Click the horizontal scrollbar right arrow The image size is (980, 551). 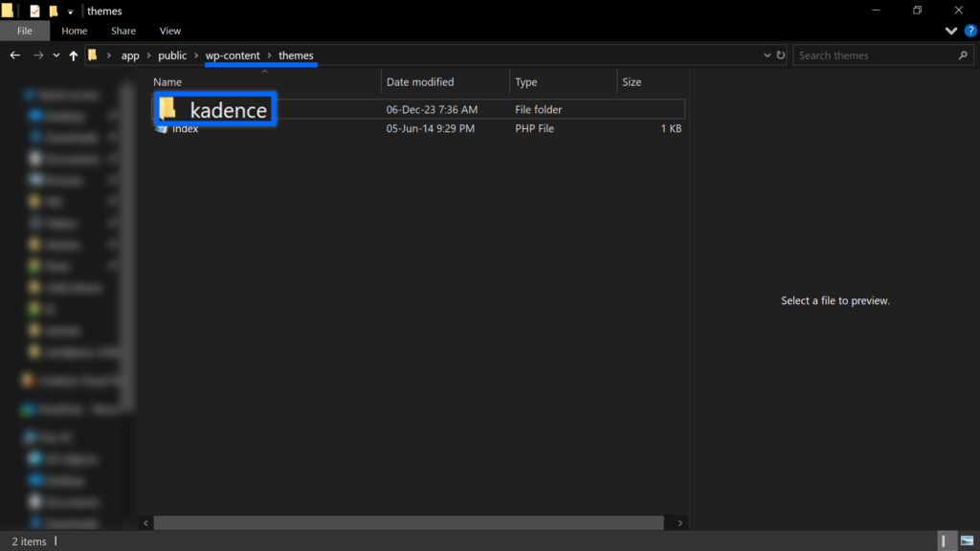(680, 523)
